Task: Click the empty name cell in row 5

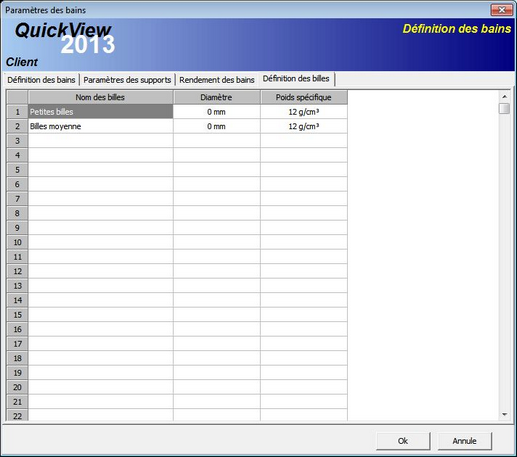Action: point(101,170)
